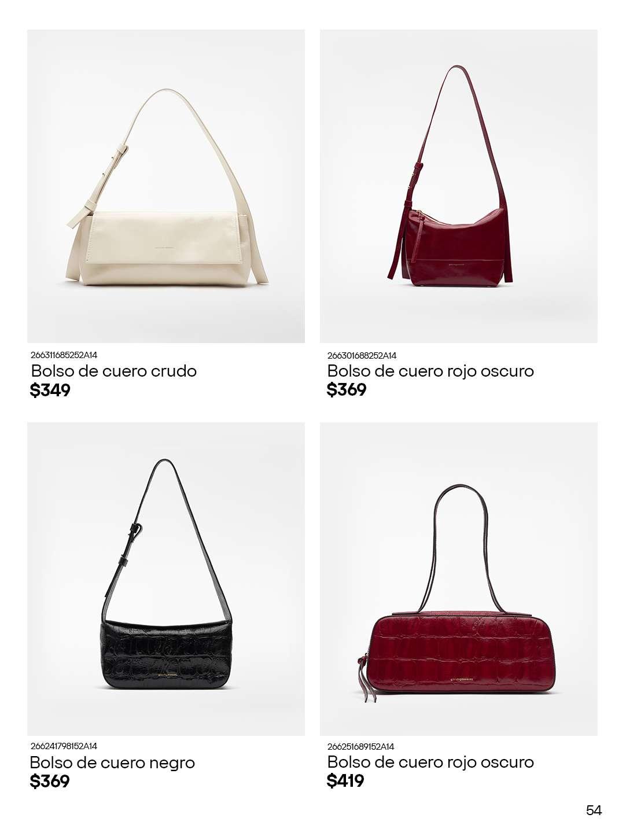Open the dark red croc bag photo
Screen dimensions: 626x840
click(x=459, y=579)
